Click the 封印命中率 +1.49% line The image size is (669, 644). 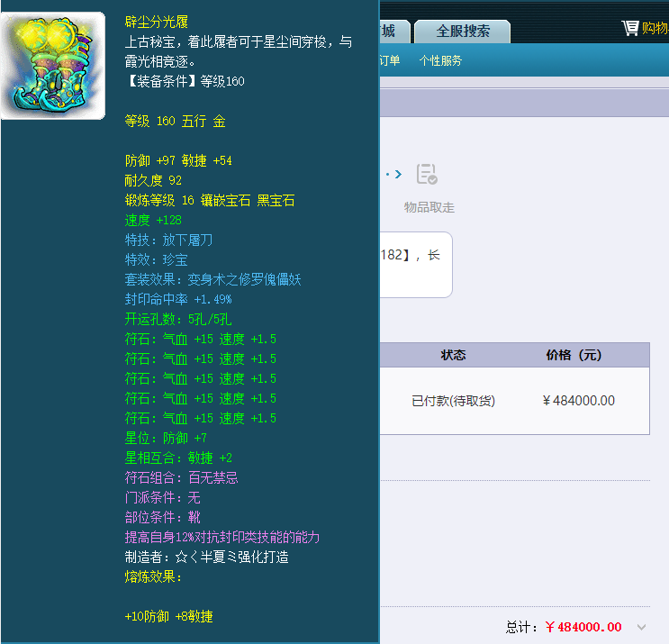(178, 299)
